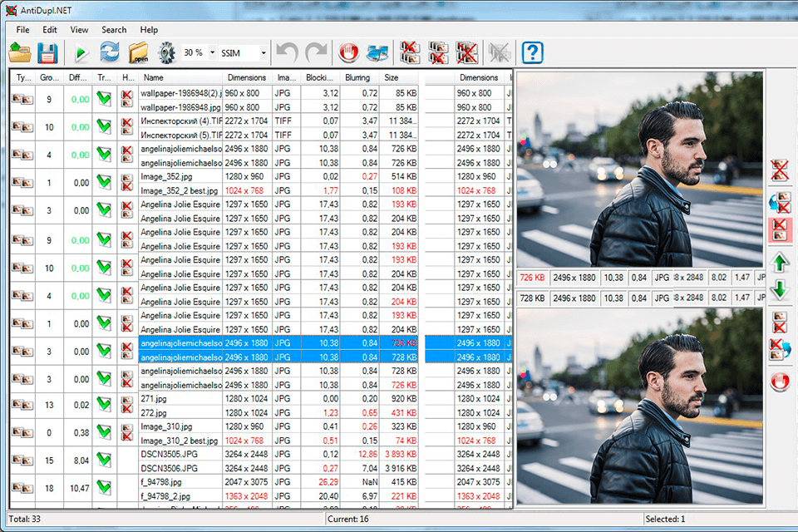
Task: Go to the previous result with the green up arrow
Action: click(x=780, y=263)
